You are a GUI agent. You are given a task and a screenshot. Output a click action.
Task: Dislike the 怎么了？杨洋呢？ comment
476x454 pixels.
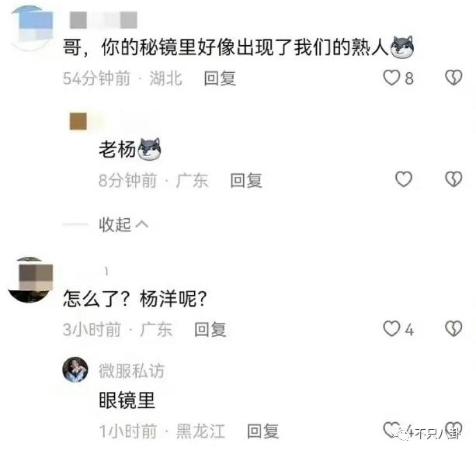pos(453,328)
